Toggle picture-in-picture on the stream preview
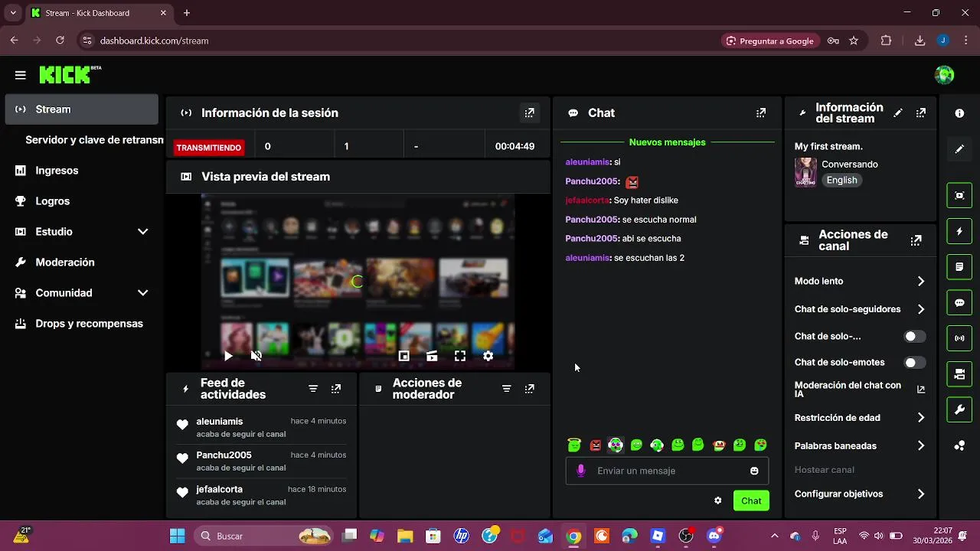This screenshot has width=980, height=551. pyautogui.click(x=404, y=356)
